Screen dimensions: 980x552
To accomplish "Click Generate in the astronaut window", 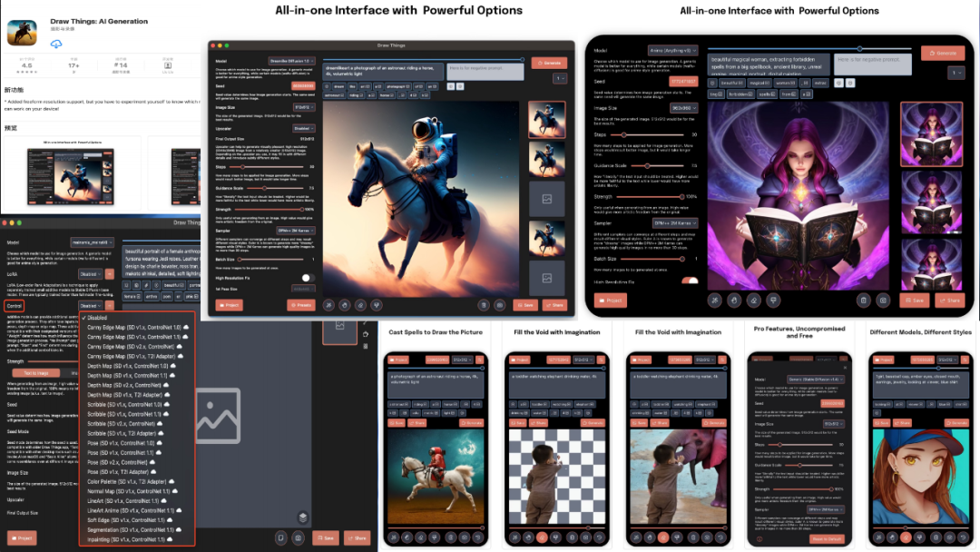I will pyautogui.click(x=549, y=64).
